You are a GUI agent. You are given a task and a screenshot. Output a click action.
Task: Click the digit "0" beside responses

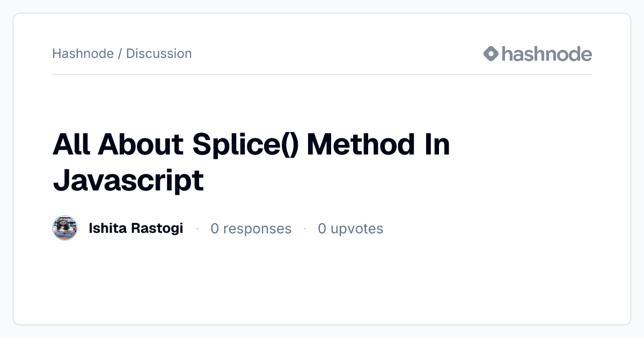[x=215, y=229]
